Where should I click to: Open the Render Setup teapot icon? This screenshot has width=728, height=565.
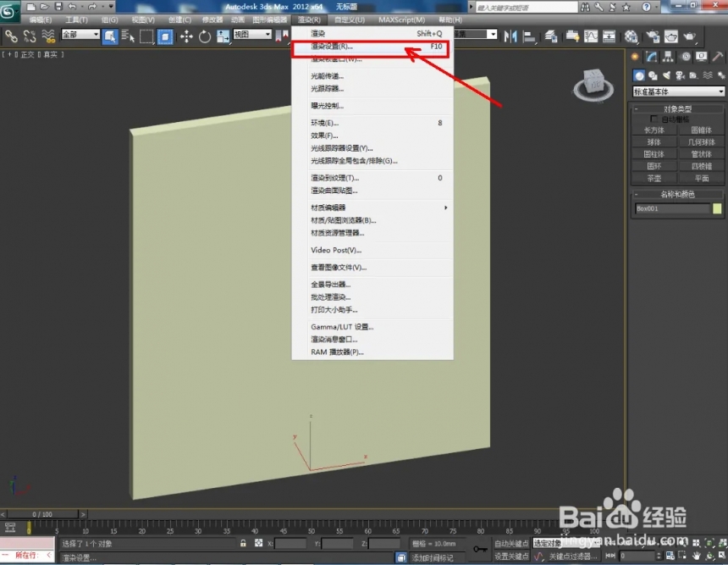(x=654, y=36)
